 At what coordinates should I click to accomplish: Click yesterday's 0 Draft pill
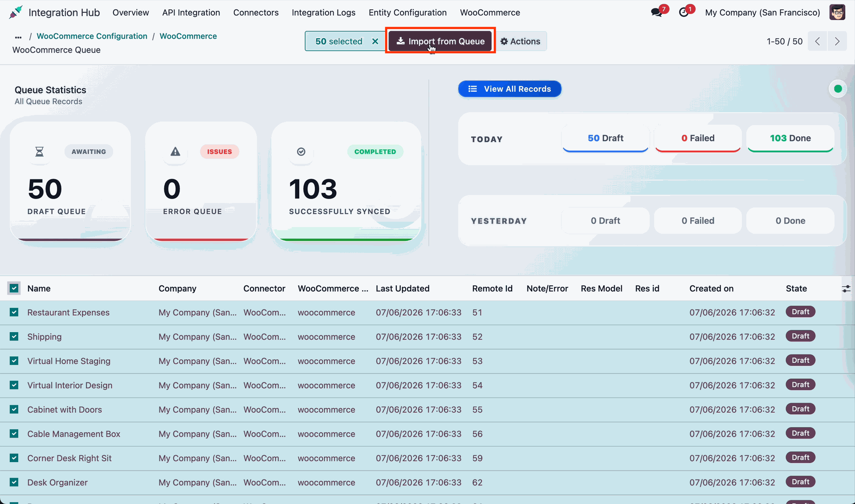click(x=605, y=221)
